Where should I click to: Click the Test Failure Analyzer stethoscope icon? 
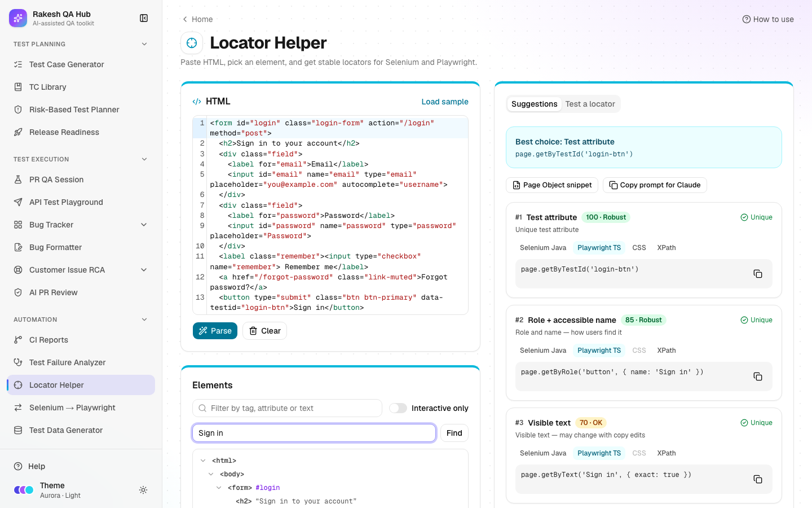tap(18, 362)
